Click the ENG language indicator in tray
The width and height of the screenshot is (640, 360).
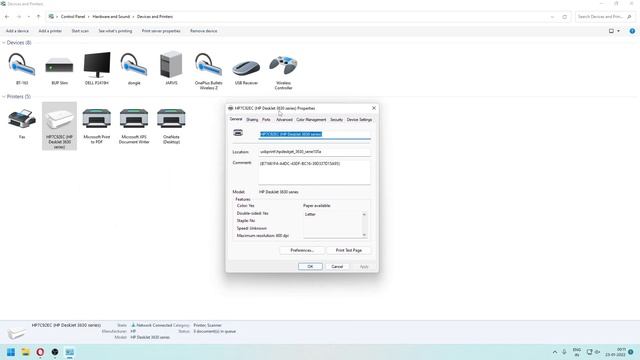coord(577,352)
